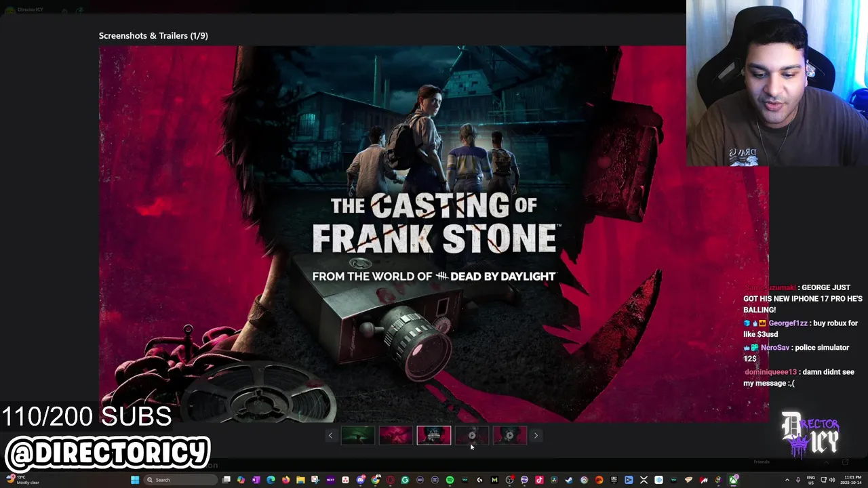Click the taskbar Search box

pyautogui.click(x=180, y=480)
